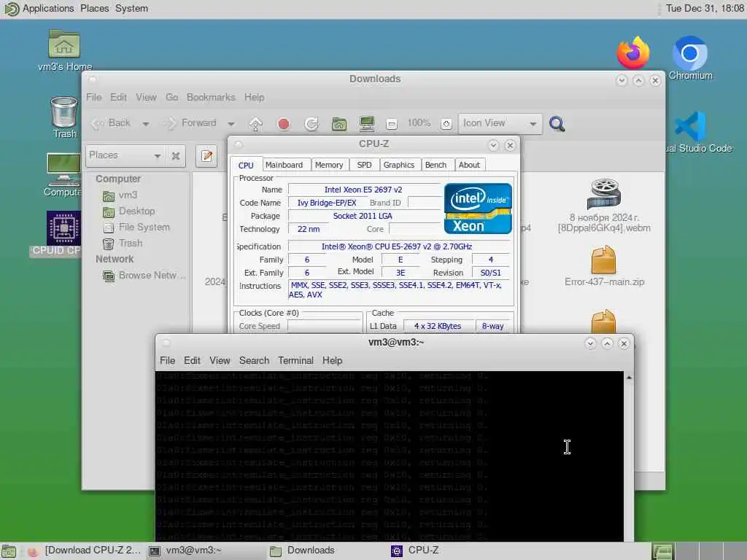Image resolution: width=747 pixels, height=560 pixels.
Task: Switch to the Bench tab in CPU-Z
Action: point(436,165)
